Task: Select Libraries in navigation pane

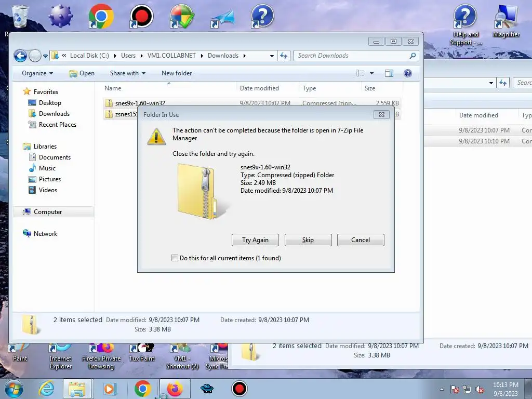Action: (x=45, y=146)
